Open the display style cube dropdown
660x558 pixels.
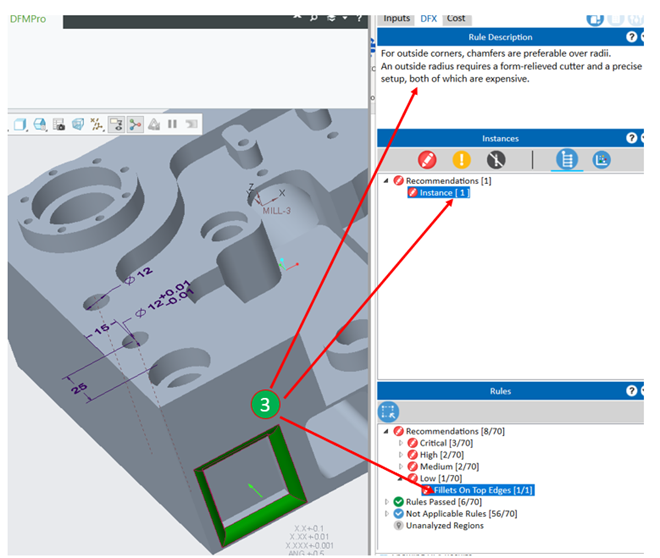click(x=19, y=124)
